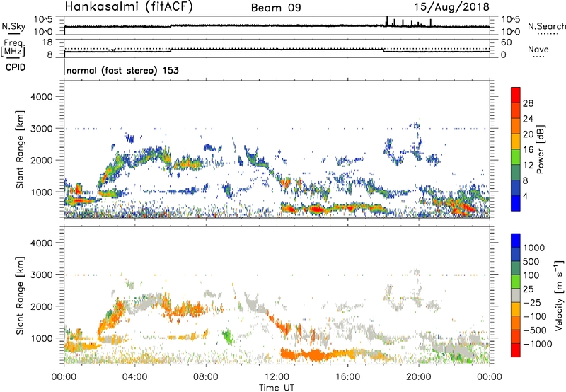
Task: Click the normal (fast stereo) 153 text
Action: 122,71
